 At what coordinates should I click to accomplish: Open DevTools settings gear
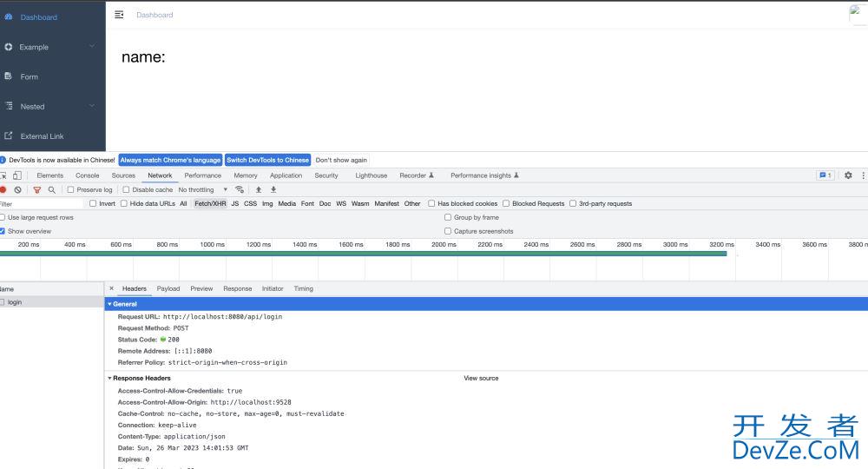pyautogui.click(x=848, y=175)
